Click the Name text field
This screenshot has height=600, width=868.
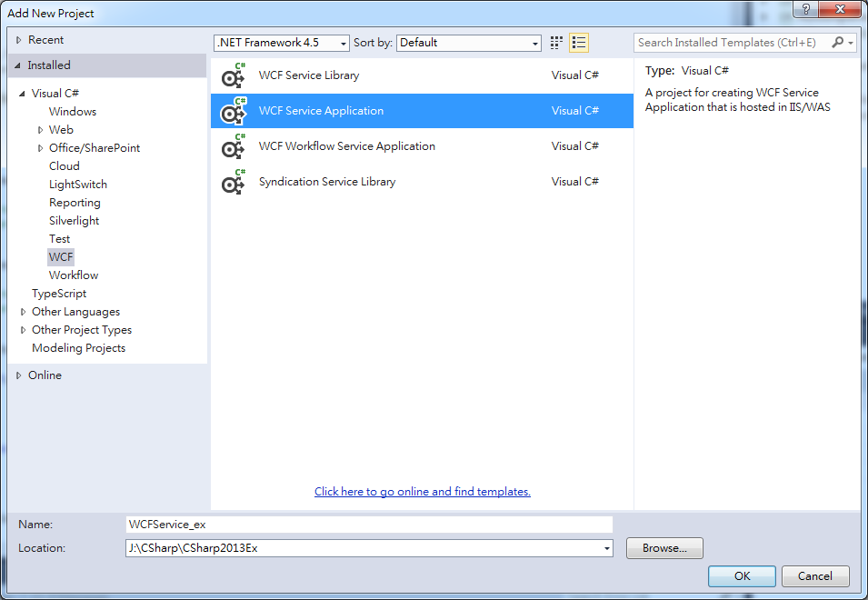369,525
